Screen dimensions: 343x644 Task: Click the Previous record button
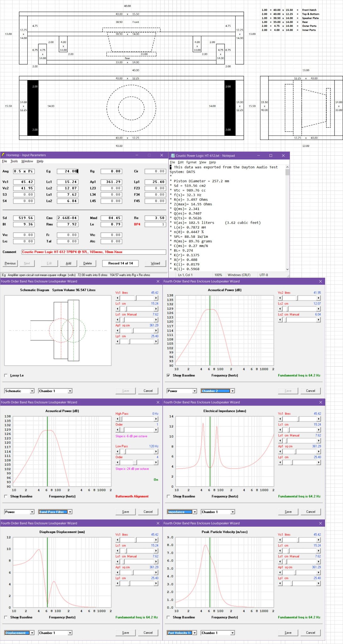pyautogui.click(x=10, y=264)
